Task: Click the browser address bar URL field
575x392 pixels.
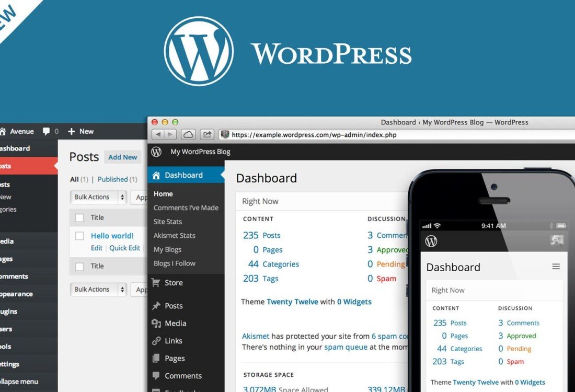Action: tap(397, 134)
